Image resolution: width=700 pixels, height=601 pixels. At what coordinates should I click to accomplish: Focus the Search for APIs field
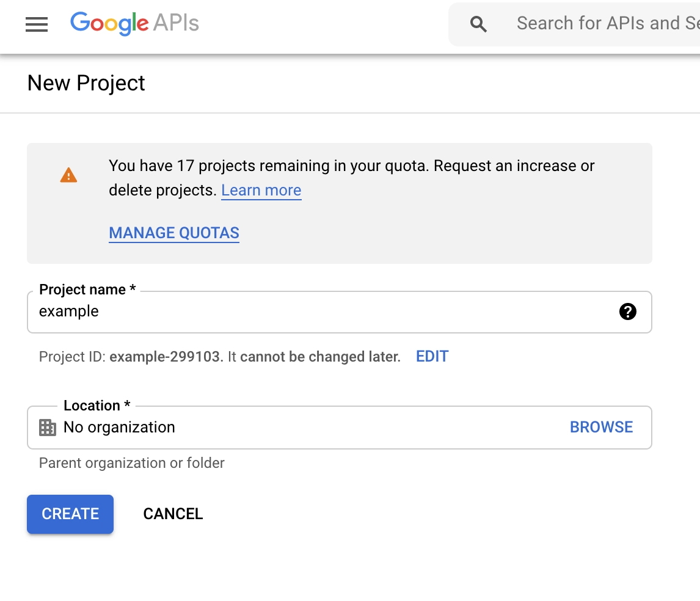pyautogui.click(x=605, y=24)
